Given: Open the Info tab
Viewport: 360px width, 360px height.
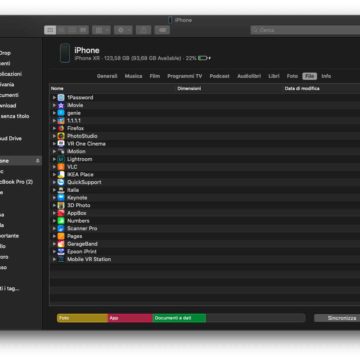Looking at the screenshot, I should coord(326,76).
